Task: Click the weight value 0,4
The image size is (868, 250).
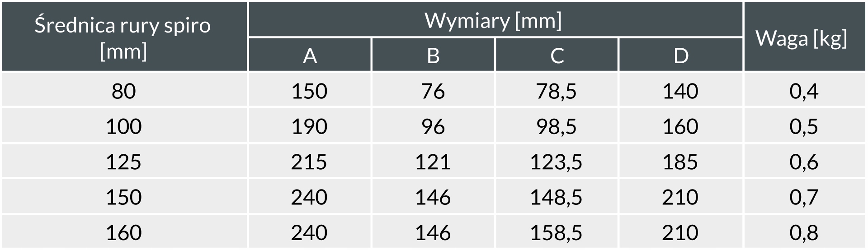Action: (x=804, y=91)
